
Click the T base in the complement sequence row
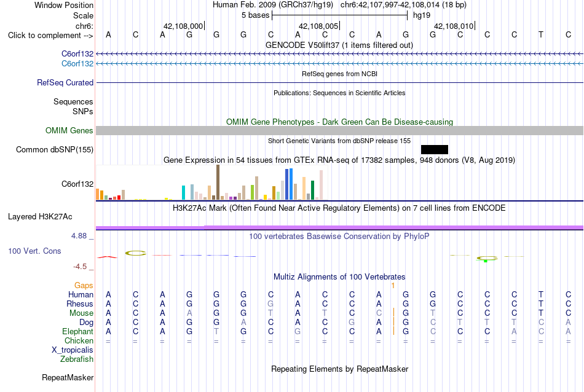pyautogui.click(x=541, y=34)
